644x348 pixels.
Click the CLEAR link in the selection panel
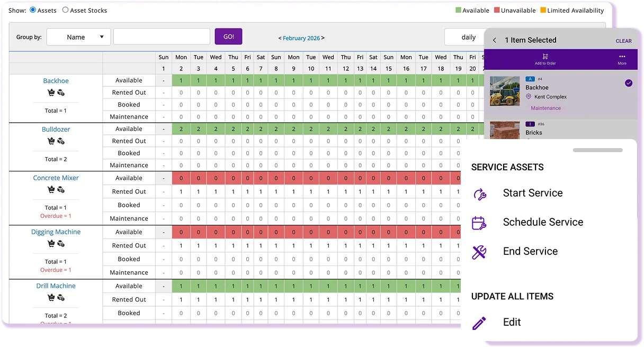[x=623, y=41]
